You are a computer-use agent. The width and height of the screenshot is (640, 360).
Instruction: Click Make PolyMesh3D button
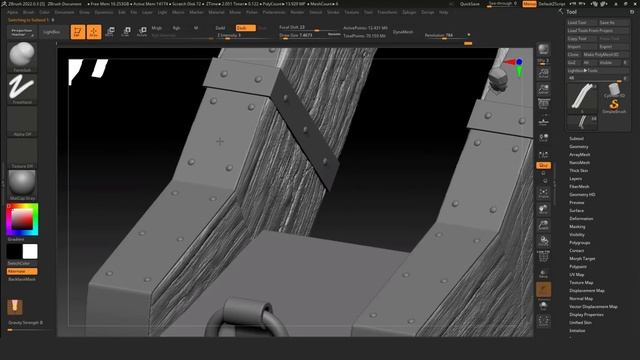pyautogui.click(x=605, y=54)
